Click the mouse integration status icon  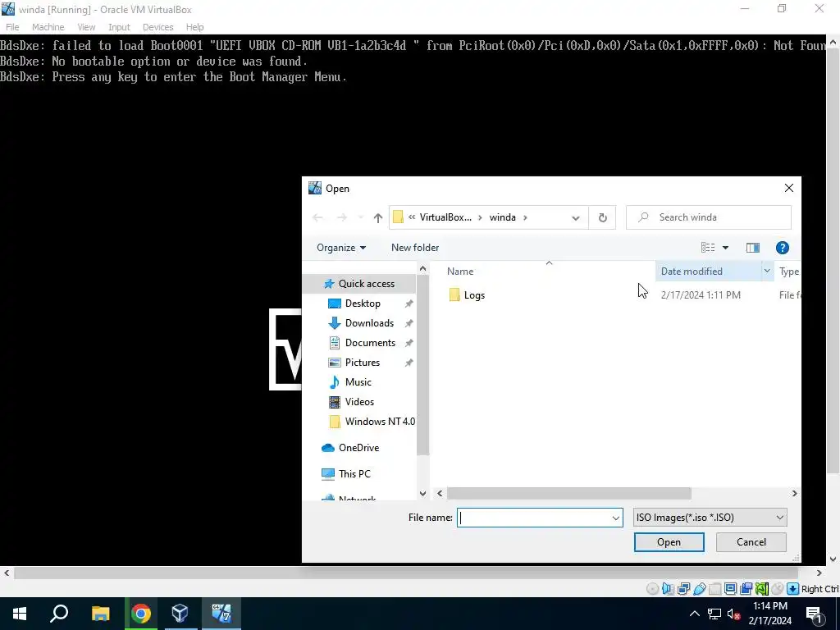coord(778,589)
